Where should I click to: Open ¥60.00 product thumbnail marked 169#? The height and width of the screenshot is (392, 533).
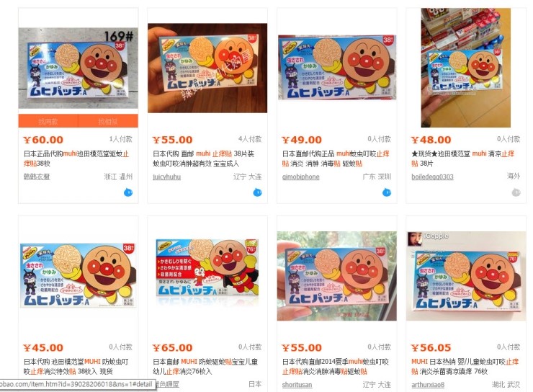click(79, 68)
